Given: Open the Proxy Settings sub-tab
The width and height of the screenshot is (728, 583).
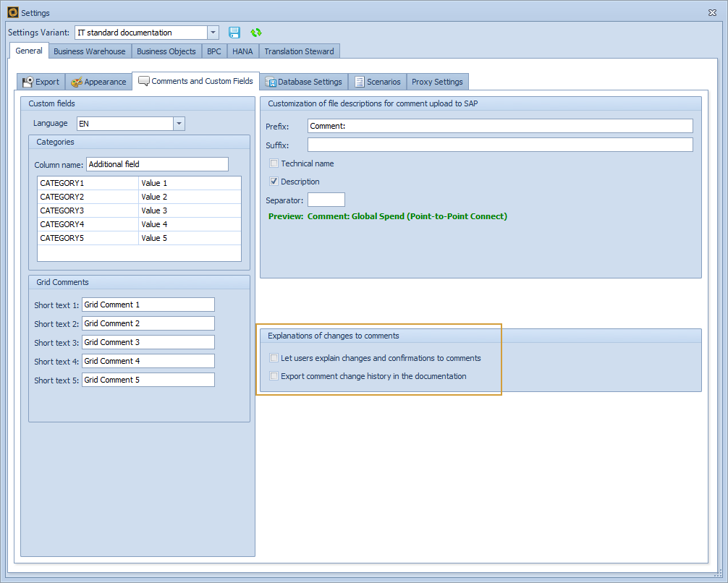Looking at the screenshot, I should (437, 82).
